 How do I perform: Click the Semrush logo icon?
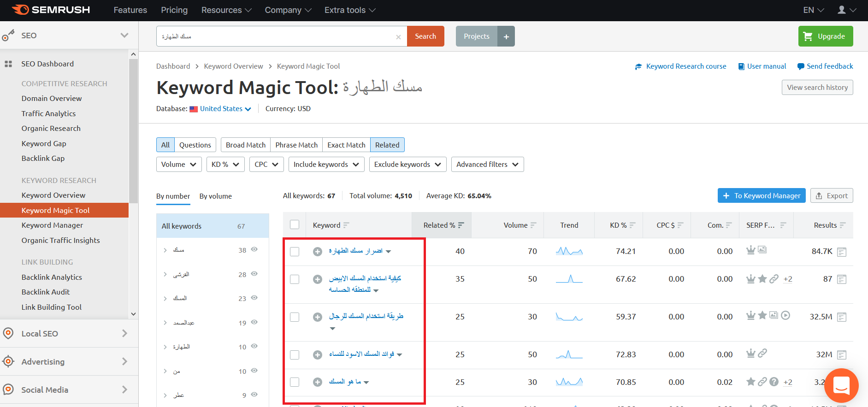click(x=20, y=10)
